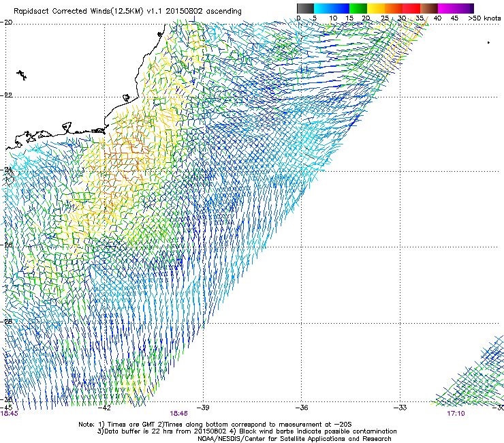Image resolution: width=504 pixels, height=443 pixels.
Task: Click the 'Times are GMT' note line
Action: pyautogui.click(x=215, y=425)
